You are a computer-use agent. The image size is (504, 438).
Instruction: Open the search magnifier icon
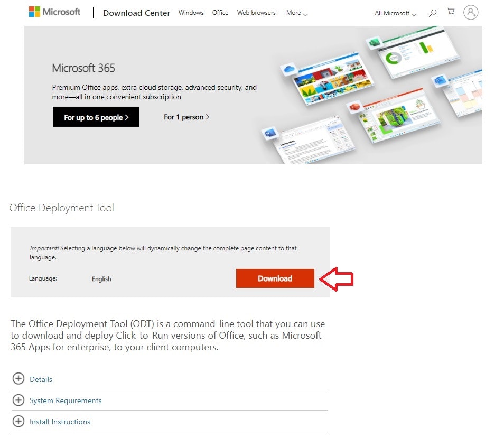[x=433, y=13]
